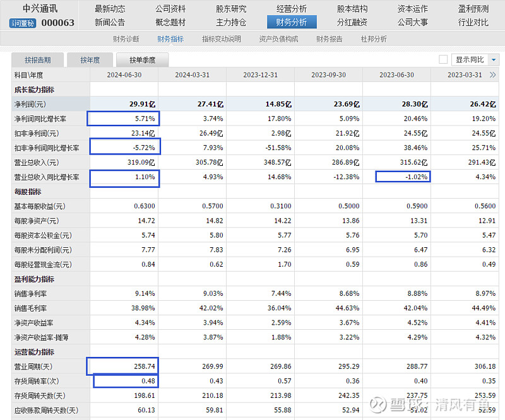Open 行业对比 page
Screen dimensions: 505x420
473,22
